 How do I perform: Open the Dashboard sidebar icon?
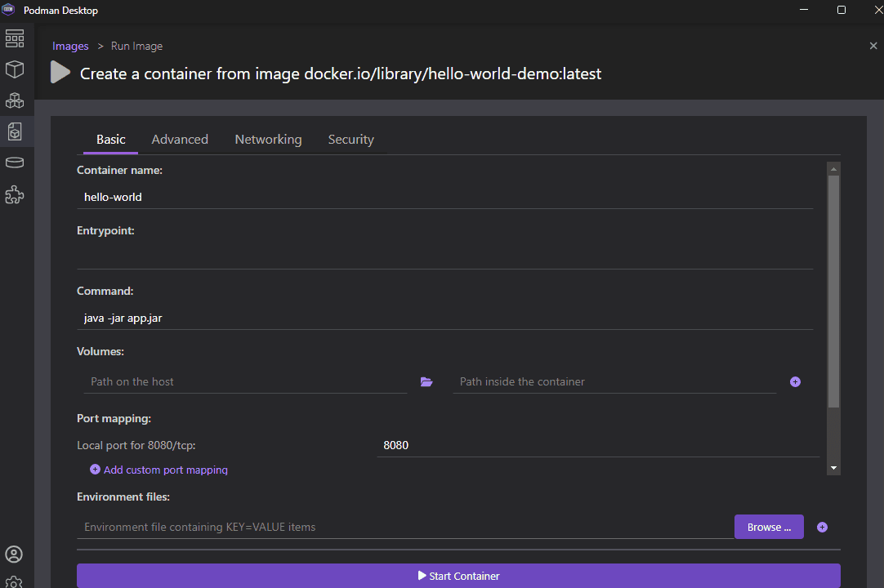[x=15, y=38]
